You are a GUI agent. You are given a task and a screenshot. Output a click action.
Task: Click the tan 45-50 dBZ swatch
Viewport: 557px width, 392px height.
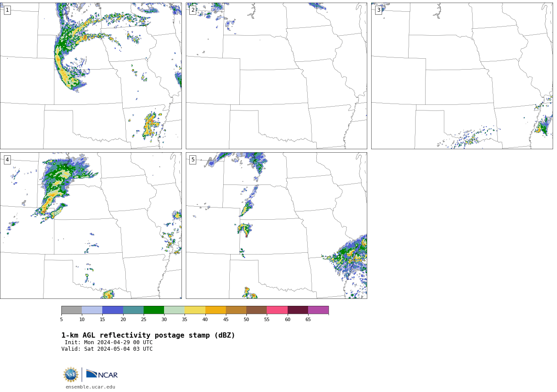click(x=236, y=310)
